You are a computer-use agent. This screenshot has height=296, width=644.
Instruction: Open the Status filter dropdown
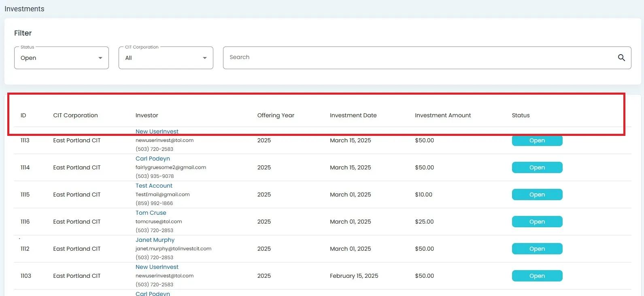pos(62,58)
